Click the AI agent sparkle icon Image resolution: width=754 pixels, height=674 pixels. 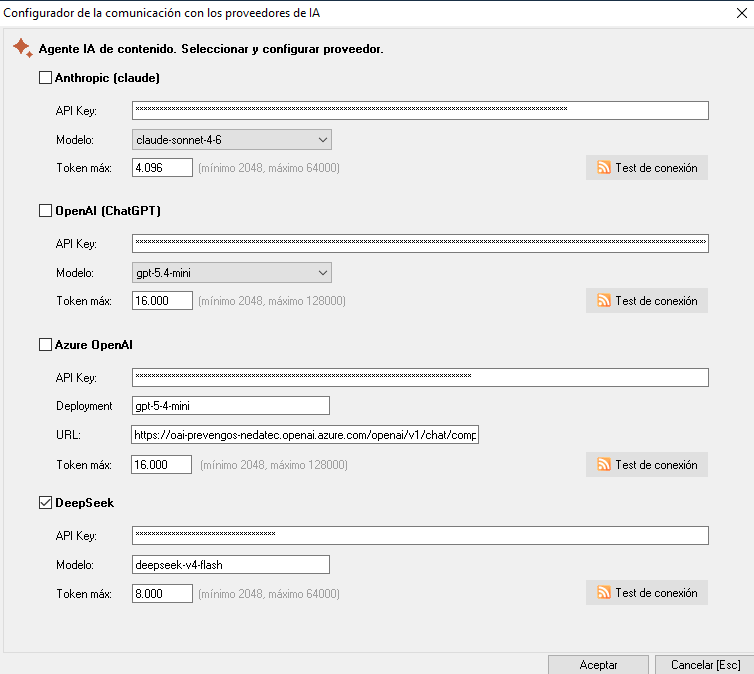tap(22, 48)
